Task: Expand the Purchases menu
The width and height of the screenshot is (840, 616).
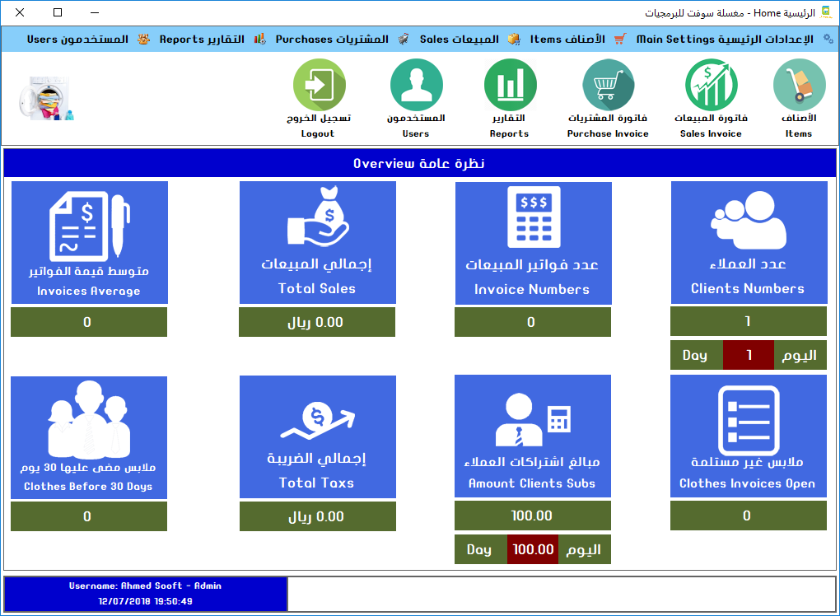Action: 332,39
